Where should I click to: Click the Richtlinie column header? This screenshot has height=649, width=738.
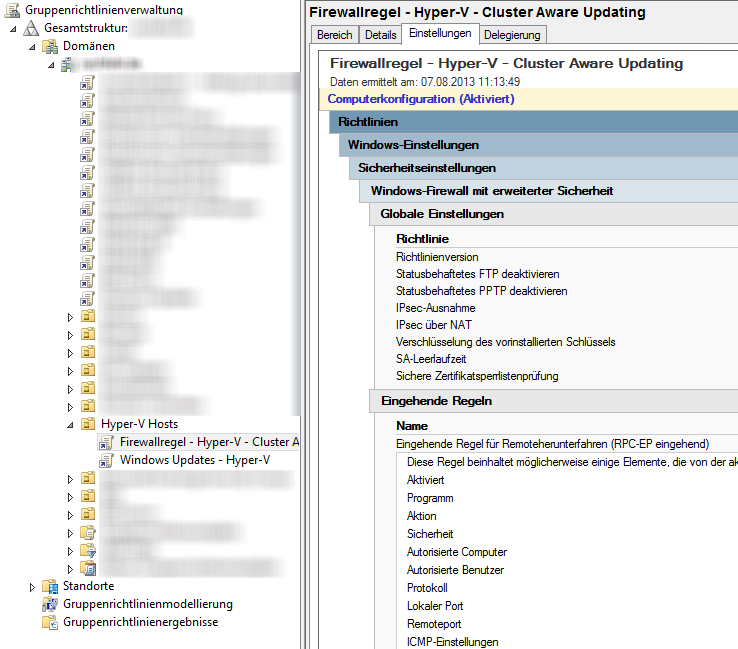coord(422,239)
